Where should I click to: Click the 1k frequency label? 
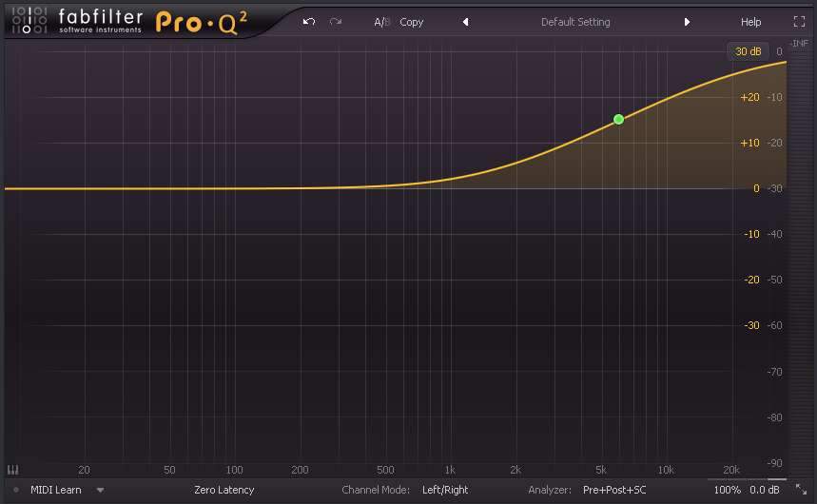click(x=450, y=470)
